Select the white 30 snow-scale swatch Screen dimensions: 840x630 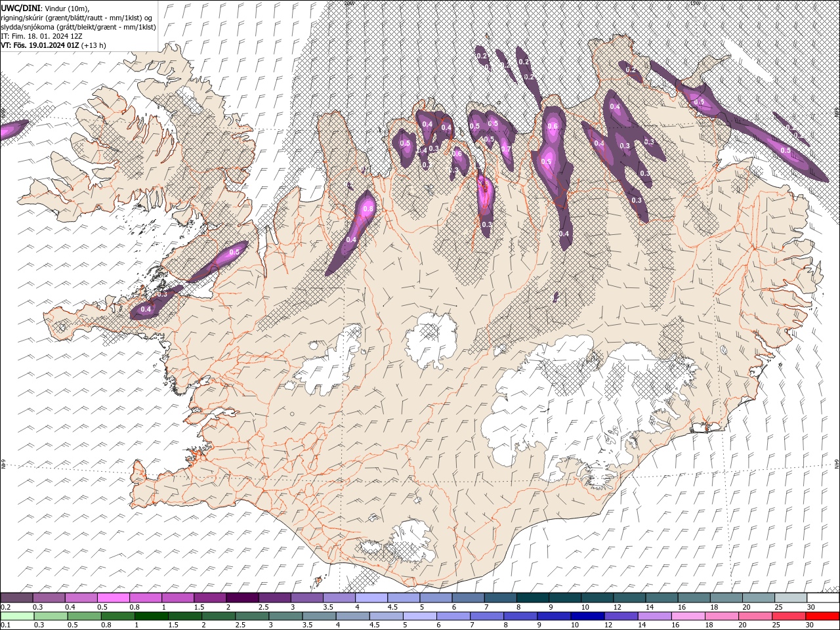pyautogui.click(x=824, y=598)
